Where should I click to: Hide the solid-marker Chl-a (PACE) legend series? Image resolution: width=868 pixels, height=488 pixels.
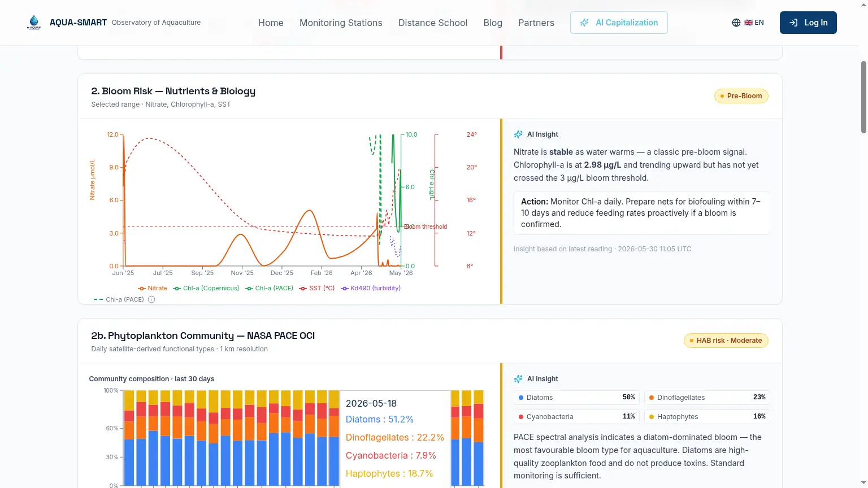coord(269,288)
